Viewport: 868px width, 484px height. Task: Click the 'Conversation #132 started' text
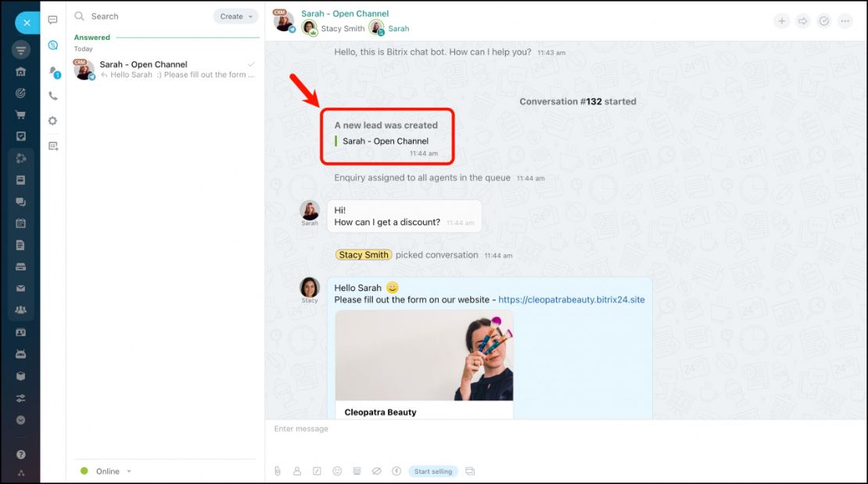pos(577,102)
